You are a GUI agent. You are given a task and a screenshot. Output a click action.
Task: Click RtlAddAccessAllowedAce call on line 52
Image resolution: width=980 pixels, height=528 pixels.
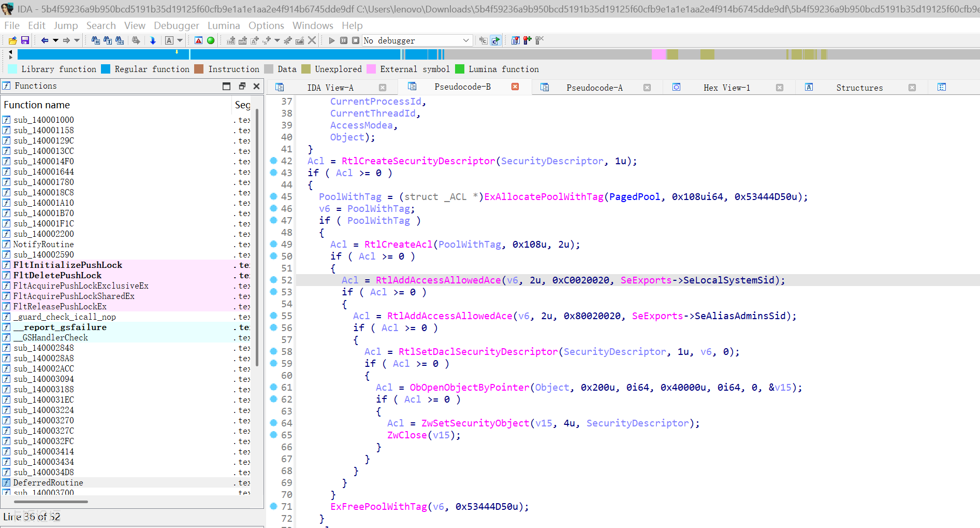coord(438,280)
